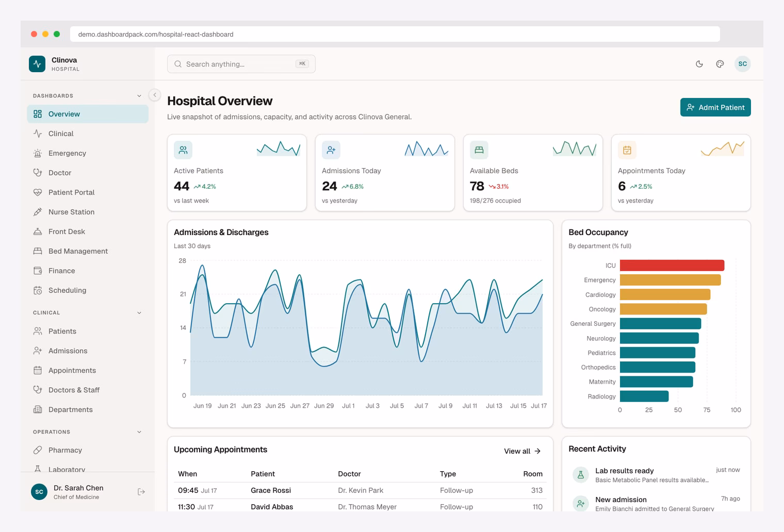Screen dimensions: 784x532
Task: Click the Appointments calendar icon in sidebar
Action: coord(38,370)
